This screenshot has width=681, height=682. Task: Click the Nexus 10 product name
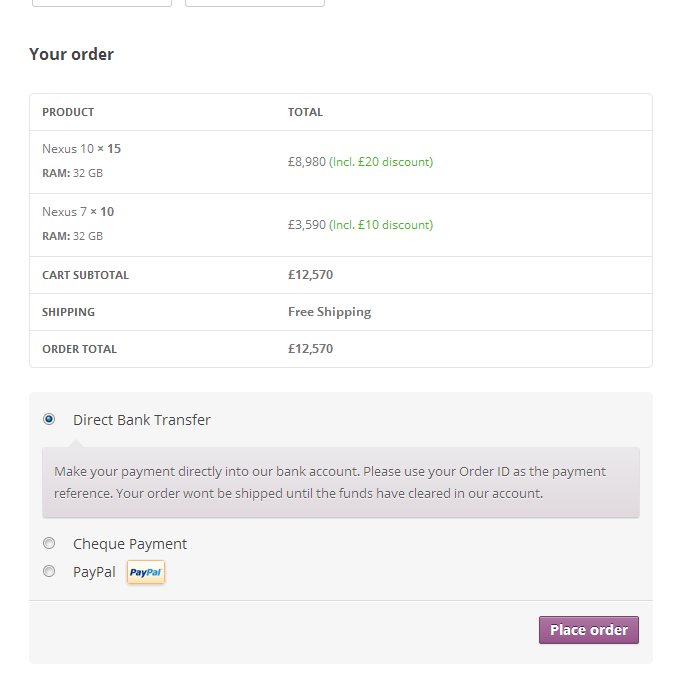point(68,149)
